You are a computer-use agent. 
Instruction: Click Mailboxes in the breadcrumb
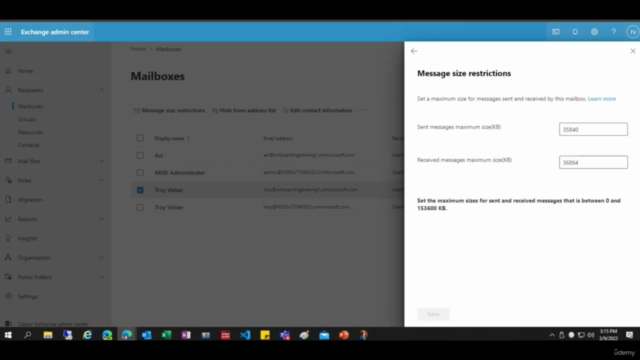[x=169, y=49]
